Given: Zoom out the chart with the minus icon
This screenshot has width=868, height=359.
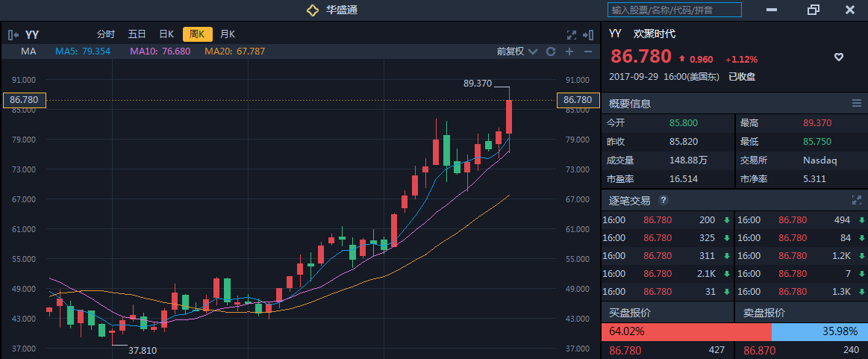Looking at the screenshot, I should point(588,51).
